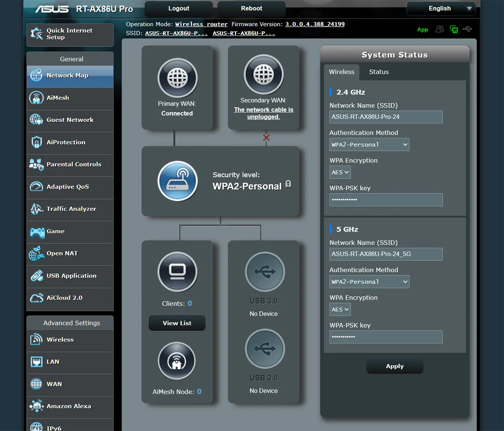
Task: Switch to the Wireless tab
Action: point(342,72)
